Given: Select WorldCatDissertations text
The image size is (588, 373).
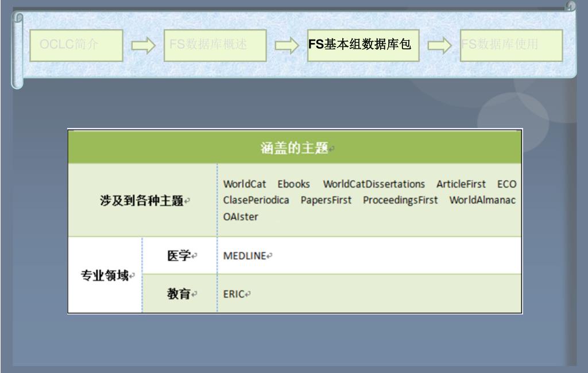Looking at the screenshot, I should [x=374, y=184].
